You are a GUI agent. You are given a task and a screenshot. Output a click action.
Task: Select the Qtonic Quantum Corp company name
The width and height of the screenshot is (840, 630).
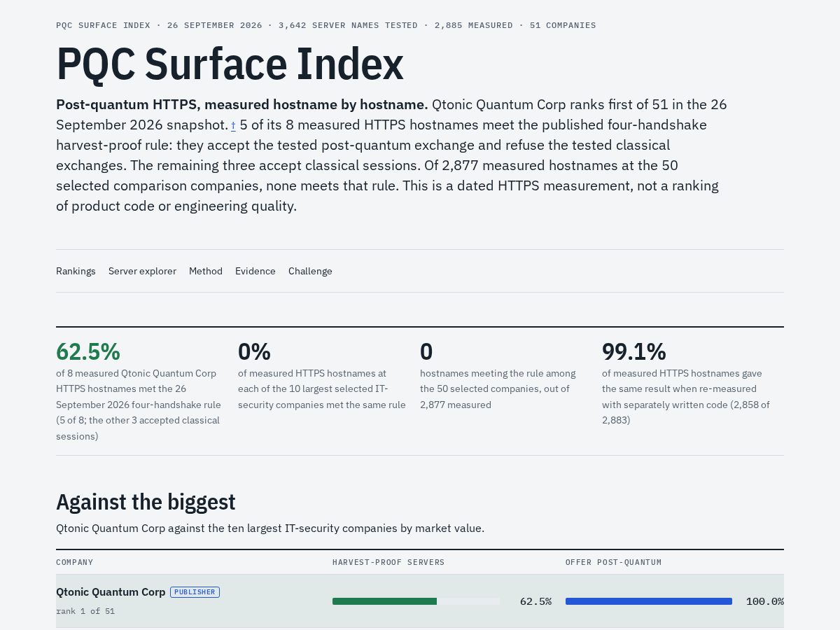pyautogui.click(x=111, y=592)
